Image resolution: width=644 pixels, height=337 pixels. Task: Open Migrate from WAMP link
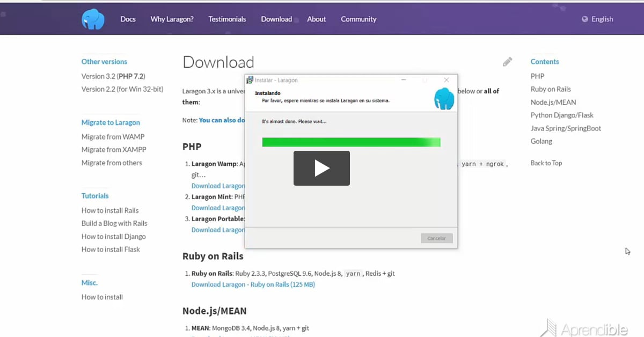click(113, 137)
